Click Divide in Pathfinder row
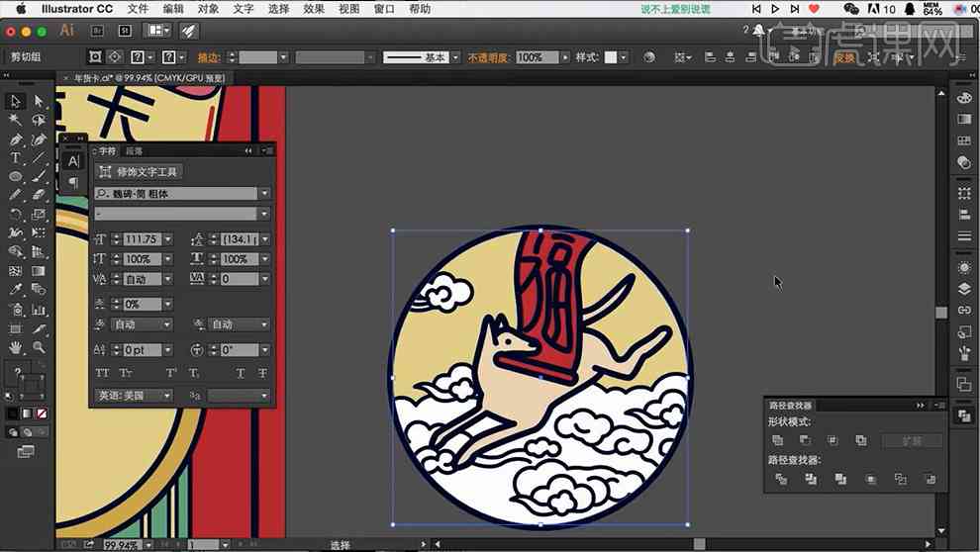 (781, 479)
